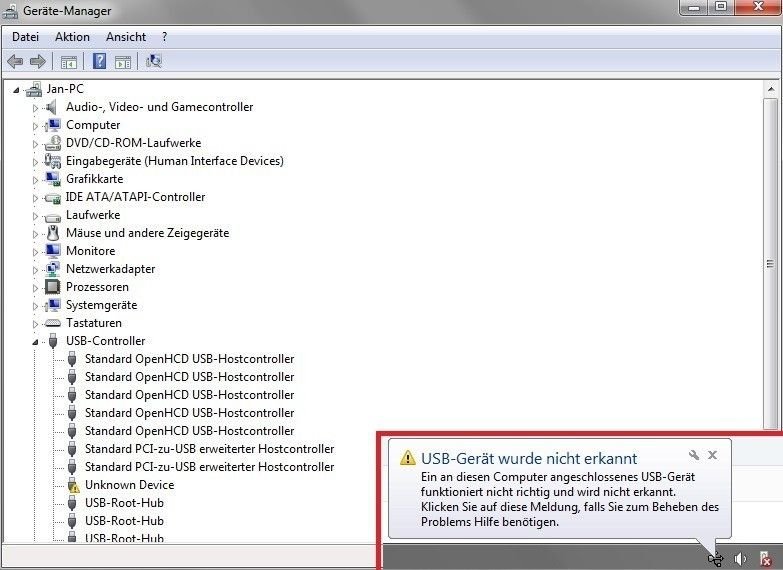This screenshot has height=570, width=783.
Task: Toggle the console tree toolbar icon
Action: 68,62
